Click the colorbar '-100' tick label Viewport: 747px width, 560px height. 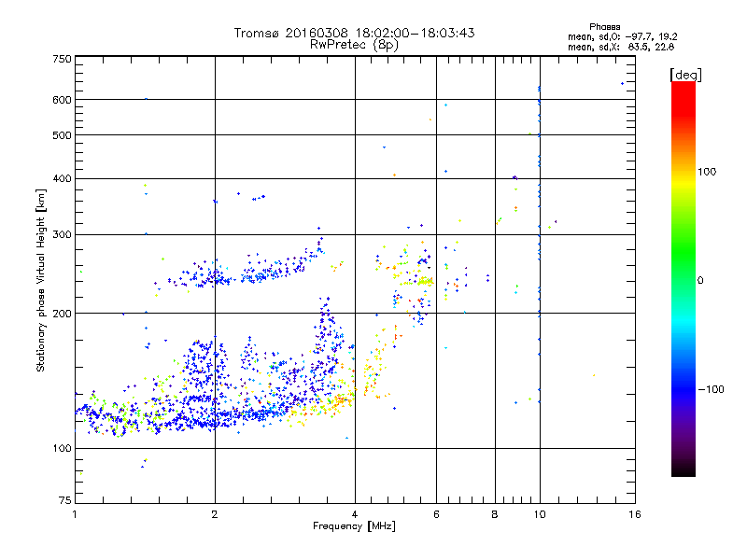tap(711, 389)
